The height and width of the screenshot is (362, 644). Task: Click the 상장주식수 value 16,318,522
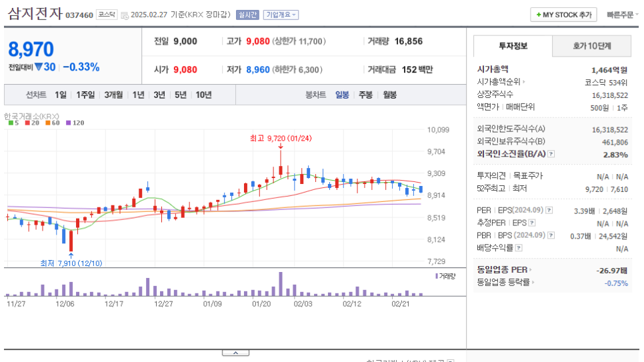[x=610, y=95]
